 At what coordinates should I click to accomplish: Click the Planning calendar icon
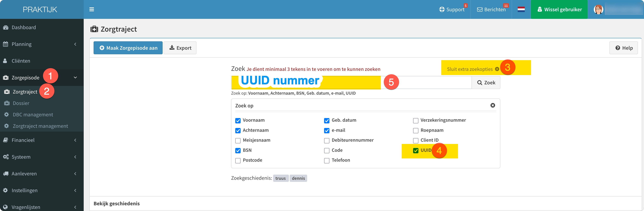[x=6, y=44]
